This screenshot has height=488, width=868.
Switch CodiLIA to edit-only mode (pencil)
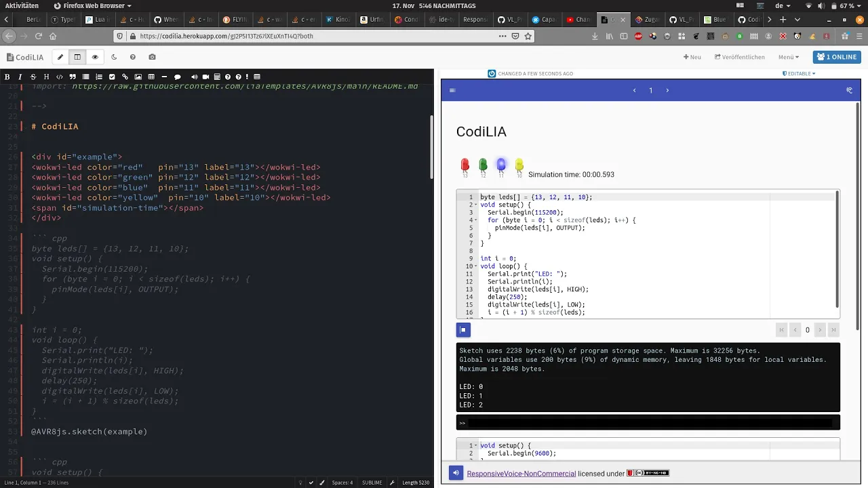[60, 58]
